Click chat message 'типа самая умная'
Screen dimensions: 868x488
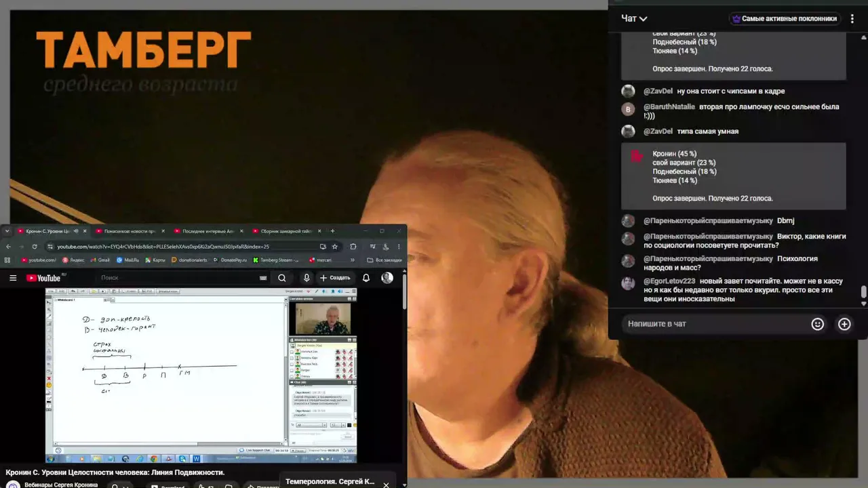pos(707,131)
